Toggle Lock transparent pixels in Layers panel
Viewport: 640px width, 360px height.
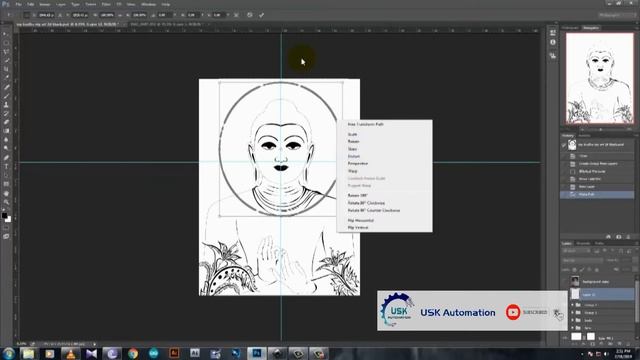click(x=575, y=269)
